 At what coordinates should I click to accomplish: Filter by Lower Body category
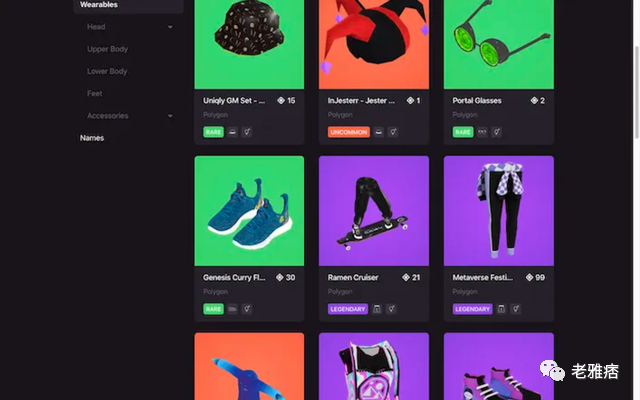[x=107, y=71]
